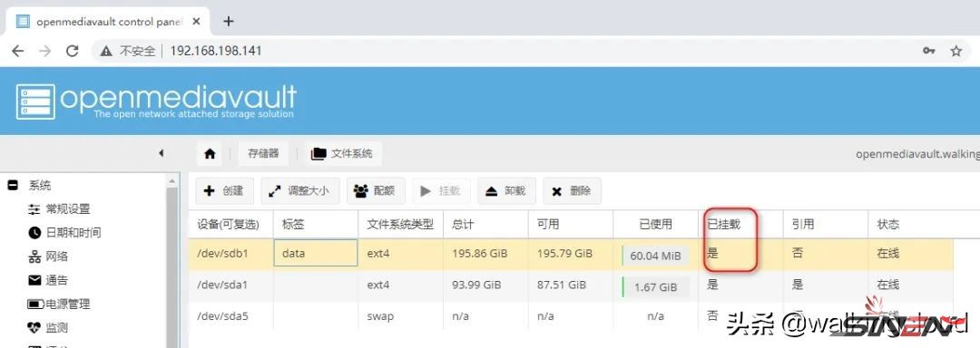Viewport: 980px width, 348px height.
Task: Go back using browser back arrow
Action: 17,51
